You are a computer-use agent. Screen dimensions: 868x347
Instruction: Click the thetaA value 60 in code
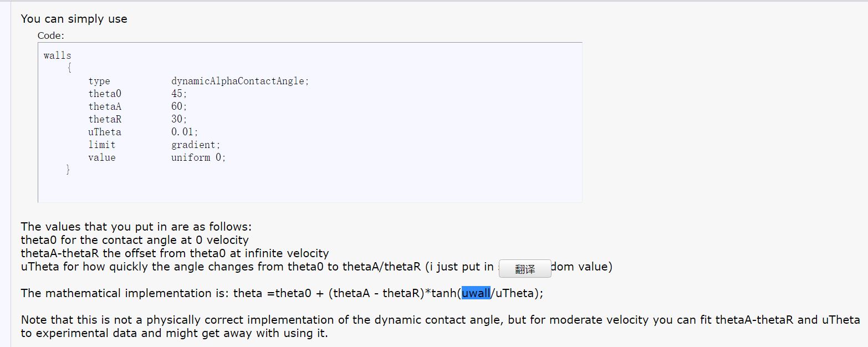178,106
